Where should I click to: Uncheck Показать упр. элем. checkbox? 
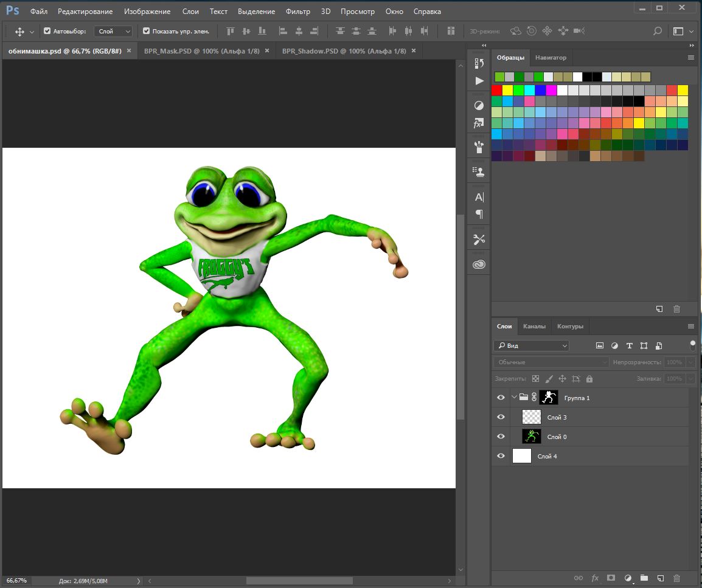(x=146, y=31)
